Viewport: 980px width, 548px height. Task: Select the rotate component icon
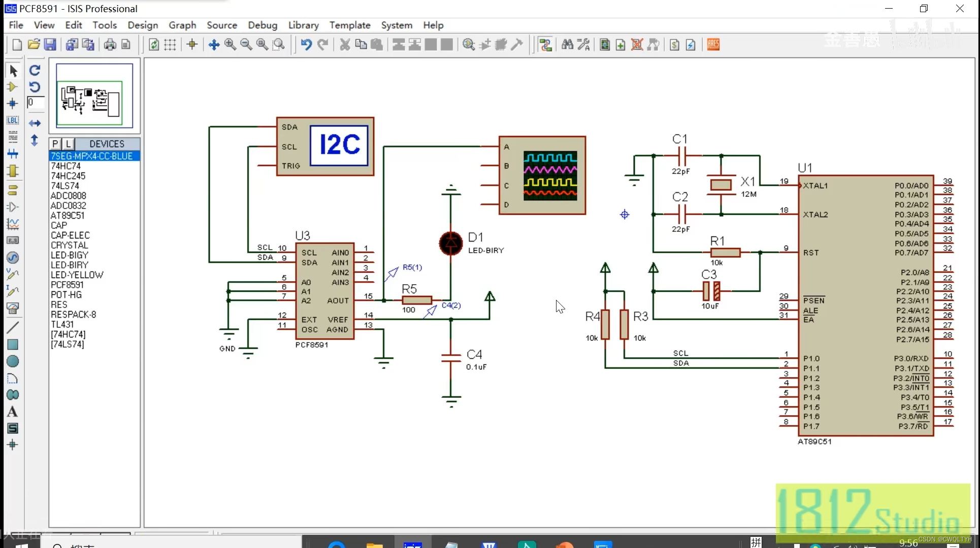[x=35, y=69]
